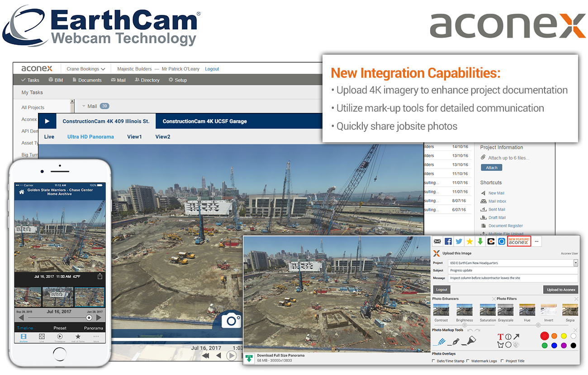
Task: Tap the Hall of Fame tab on phone
Action: tap(78, 337)
